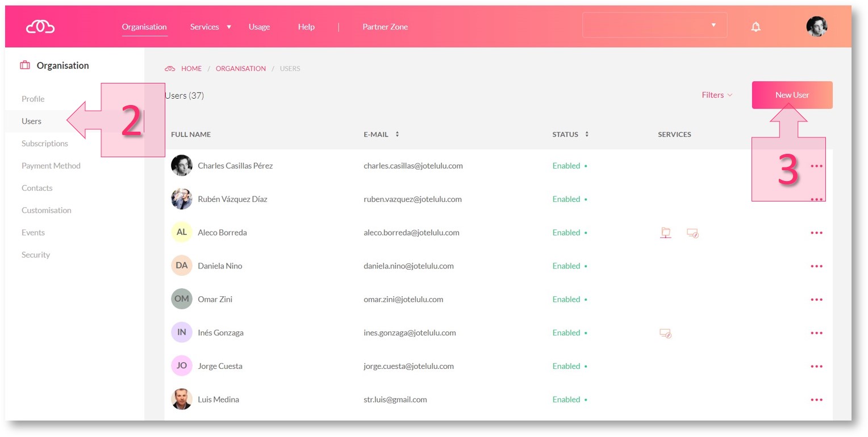
Task: Click Aleco Borreda's remote desktop service icon
Action: point(692,233)
